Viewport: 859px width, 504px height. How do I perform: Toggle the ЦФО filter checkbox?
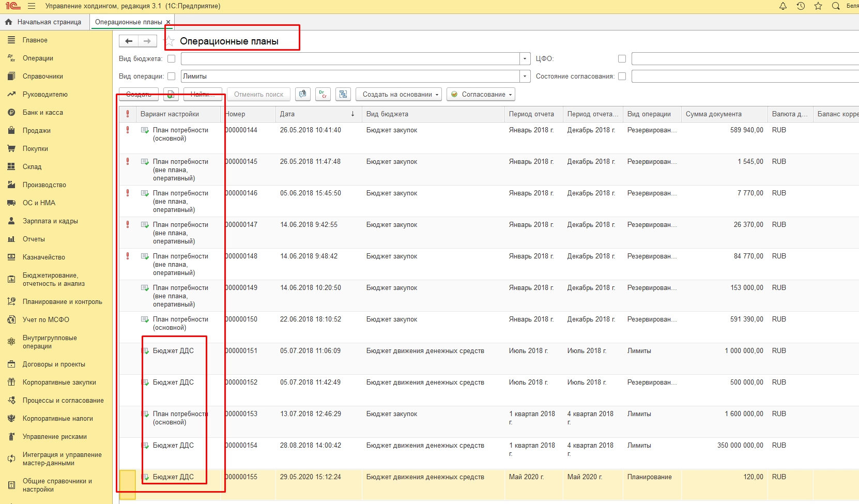click(x=622, y=59)
